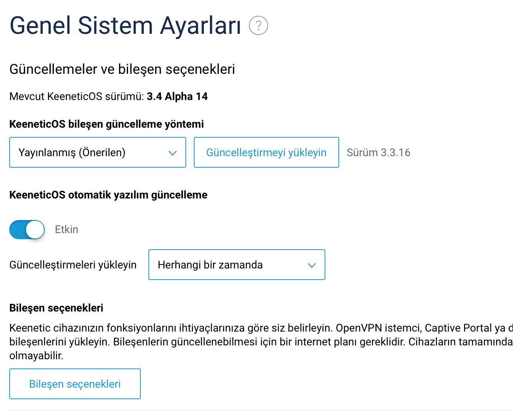Click the Güncelleştirmeleri yükleyin field label

73,265
